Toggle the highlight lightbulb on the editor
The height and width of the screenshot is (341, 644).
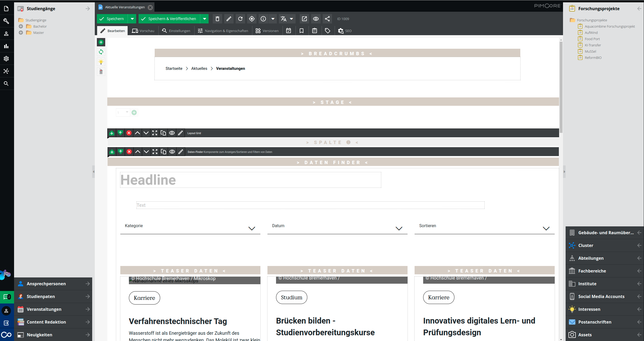point(101,62)
